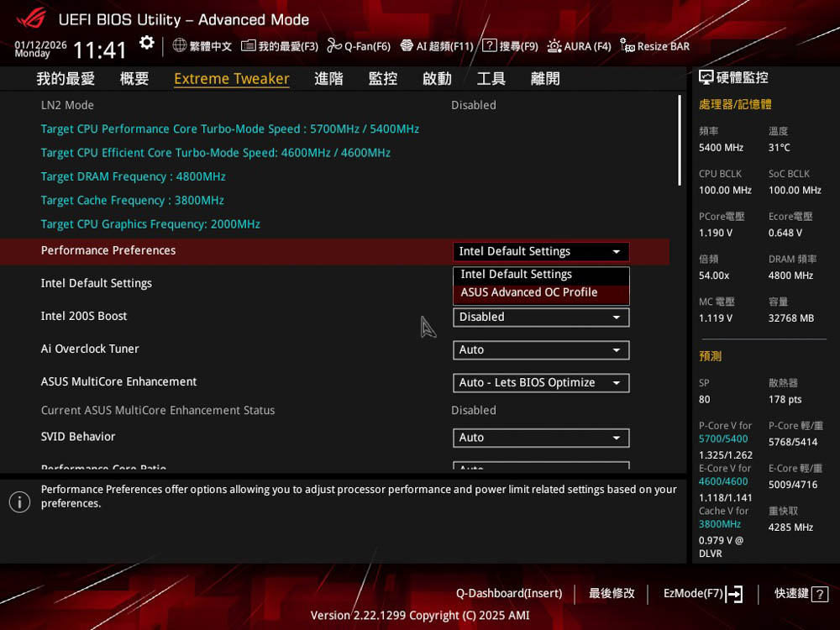Click the globe language icon for 繁體中文

click(x=180, y=45)
